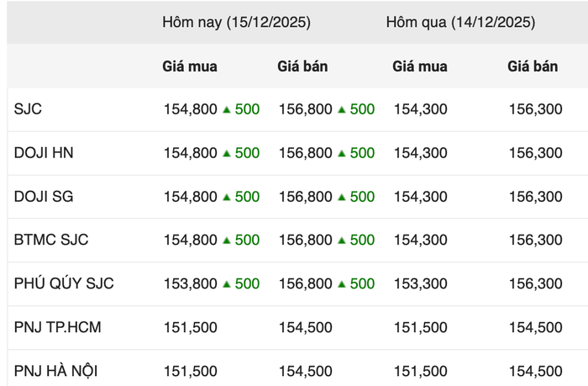
Task: Click DOJI SG's 156,300 sell price for yesterday
Action: coord(535,197)
